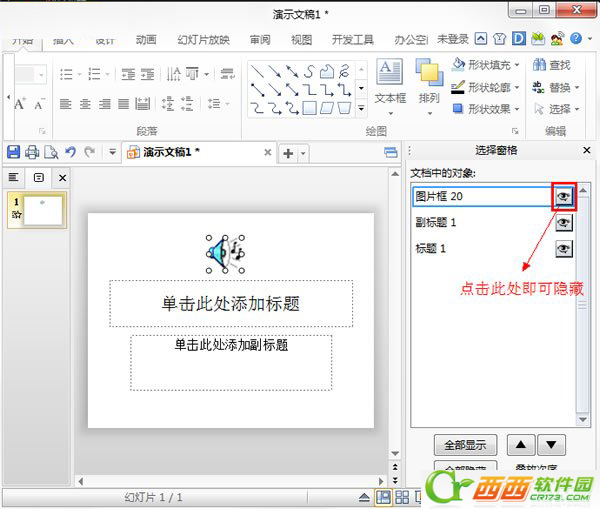Image resolution: width=600 pixels, height=509 pixels.
Task: Click the print icon in quick toolbar
Action: coord(32,152)
